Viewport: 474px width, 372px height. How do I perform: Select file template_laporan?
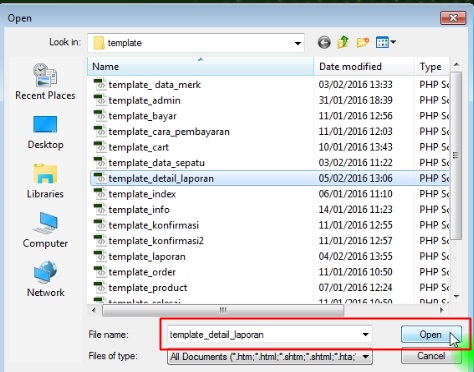(147, 256)
